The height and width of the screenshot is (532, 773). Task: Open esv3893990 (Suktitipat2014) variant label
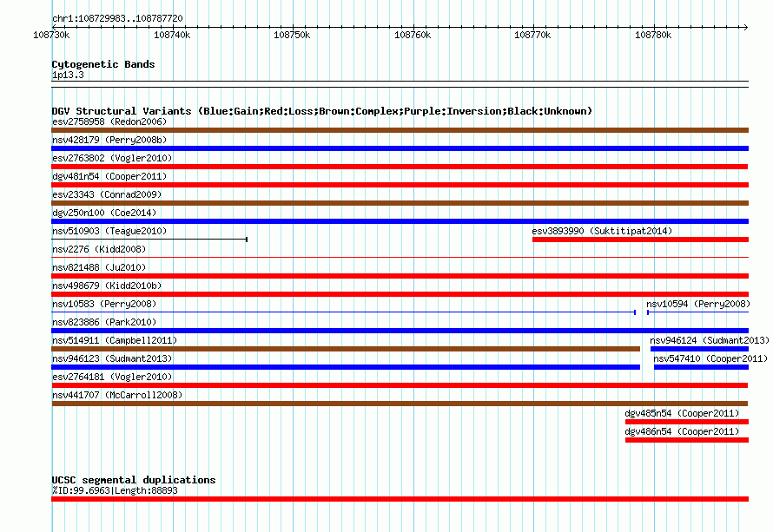click(x=602, y=231)
